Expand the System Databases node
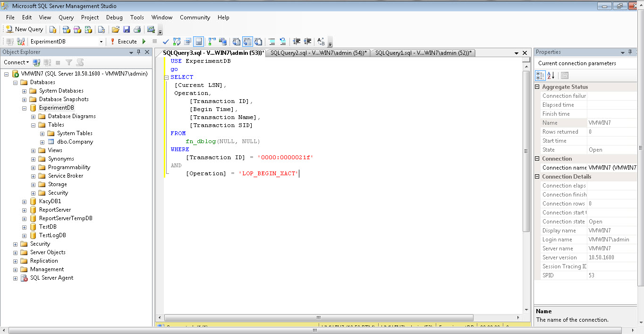 (x=25, y=91)
